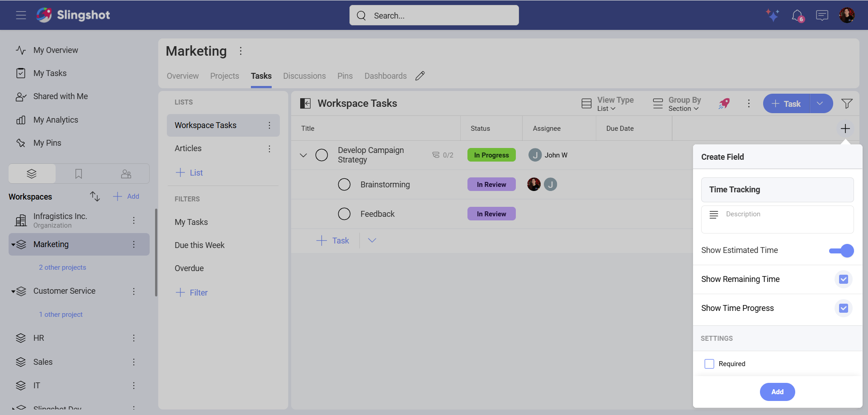
Task: Click the Slingshot logo
Action: (73, 15)
